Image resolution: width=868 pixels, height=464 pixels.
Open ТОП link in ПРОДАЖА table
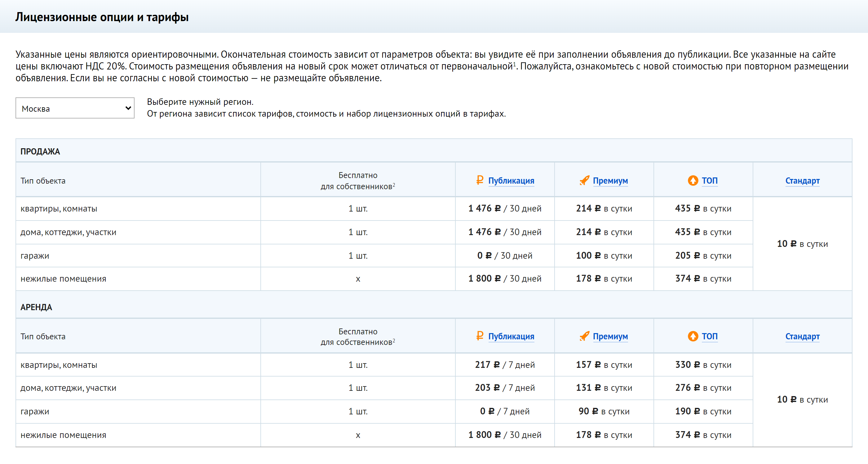tap(710, 181)
